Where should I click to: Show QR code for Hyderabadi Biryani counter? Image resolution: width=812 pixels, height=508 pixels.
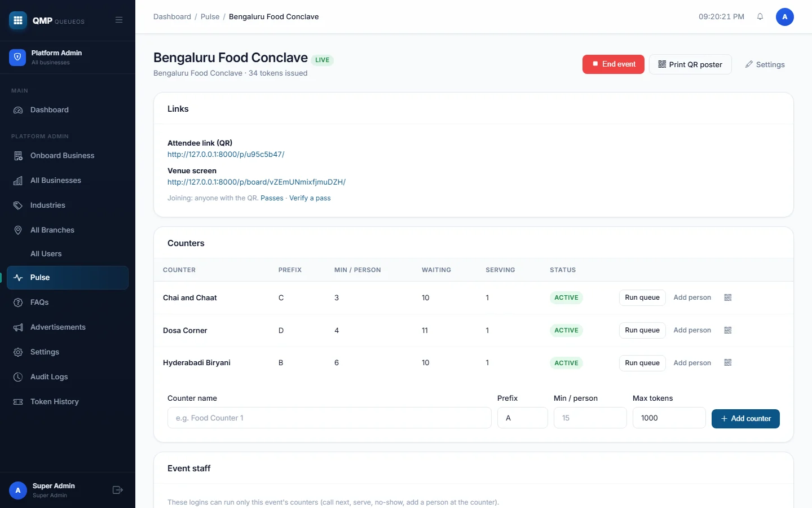tap(728, 363)
